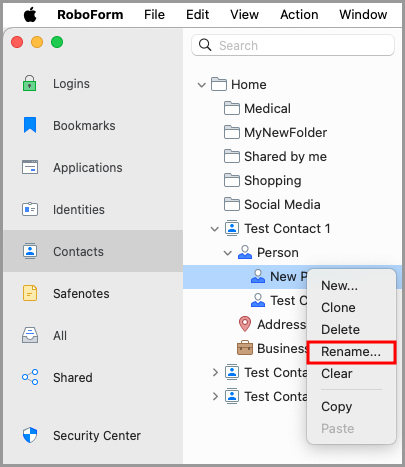
Task: Select the MyNewFolder name
Action: 286,133
